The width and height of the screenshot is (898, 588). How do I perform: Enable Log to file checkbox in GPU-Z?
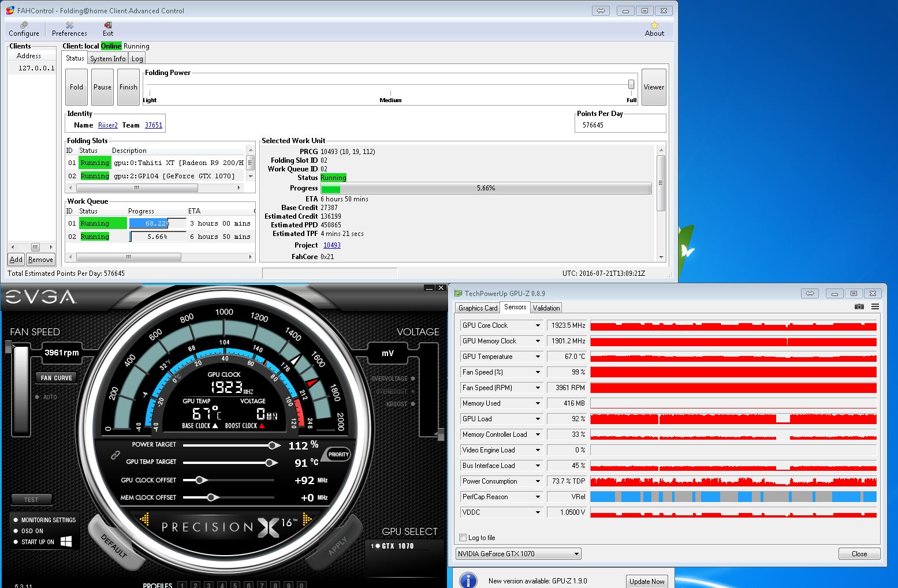coord(463,537)
